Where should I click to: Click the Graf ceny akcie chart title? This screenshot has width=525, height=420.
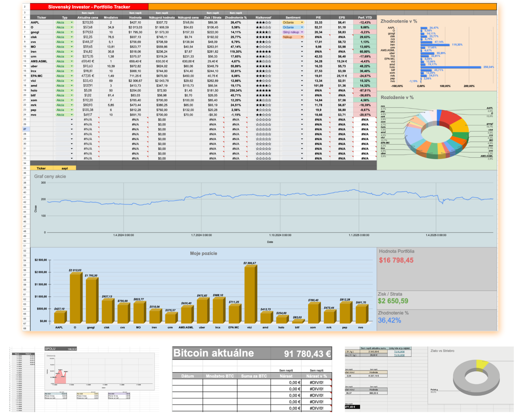(50, 176)
